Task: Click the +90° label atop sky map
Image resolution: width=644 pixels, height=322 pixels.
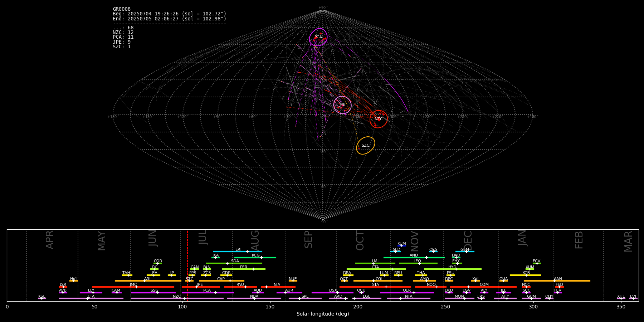Action: (x=323, y=8)
